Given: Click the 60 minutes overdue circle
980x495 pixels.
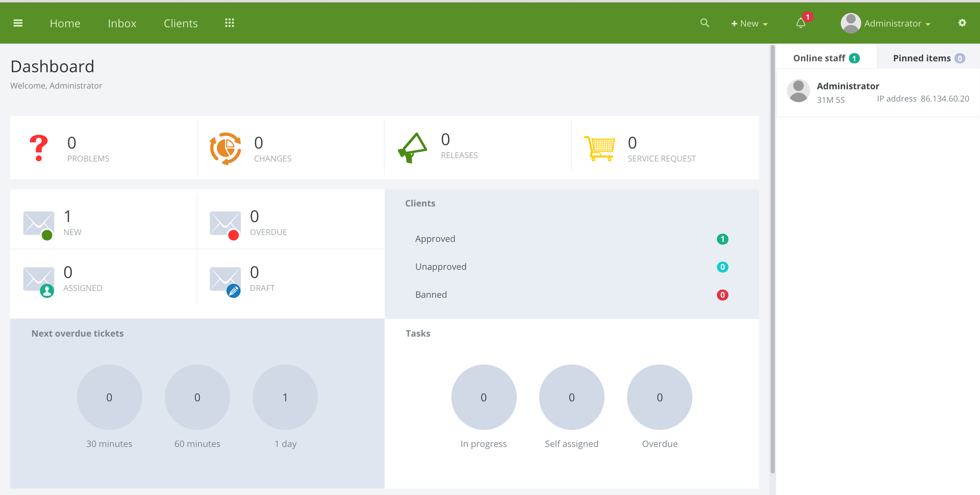Looking at the screenshot, I should click(197, 397).
